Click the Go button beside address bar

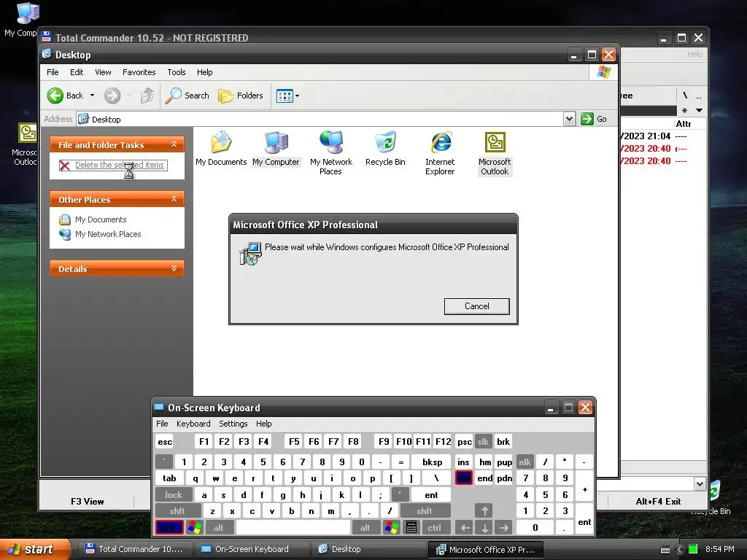[594, 119]
